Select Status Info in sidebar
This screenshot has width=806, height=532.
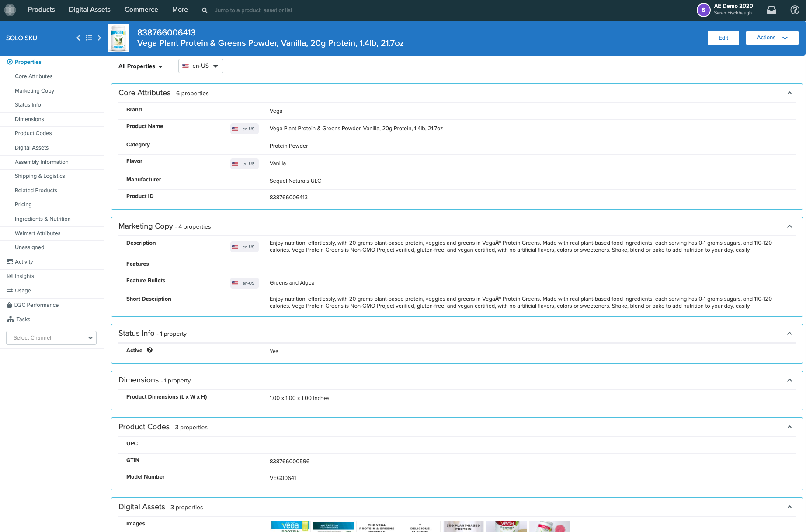coord(28,105)
